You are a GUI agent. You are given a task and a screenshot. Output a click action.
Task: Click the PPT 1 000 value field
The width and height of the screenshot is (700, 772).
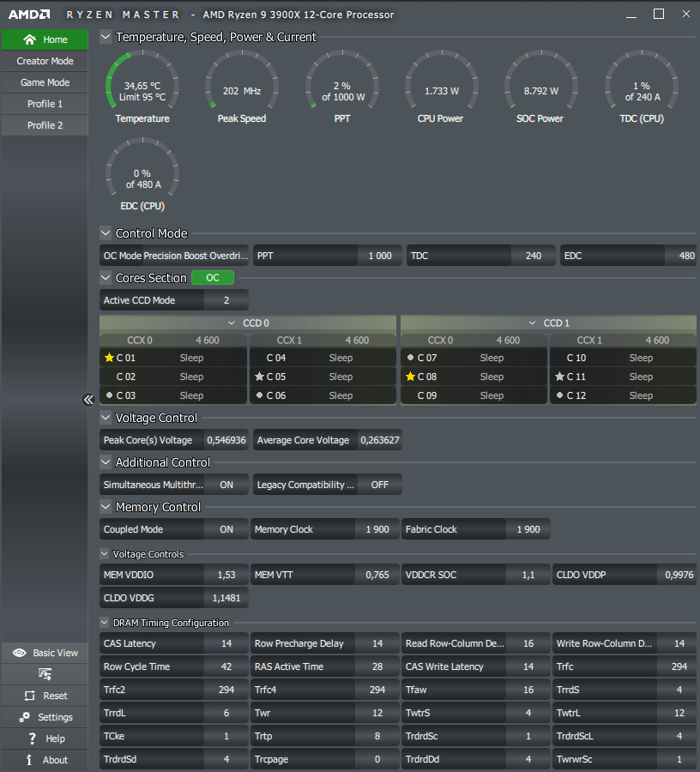coord(379,256)
